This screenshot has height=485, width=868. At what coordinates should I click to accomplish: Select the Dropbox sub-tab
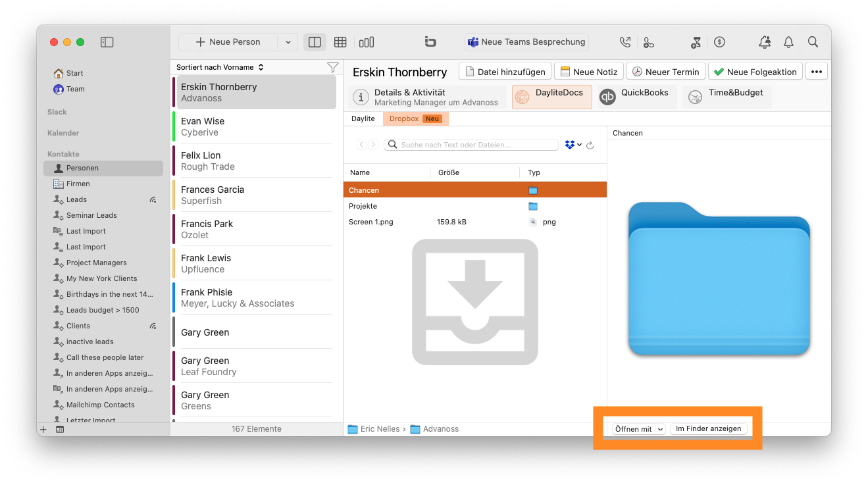[416, 119]
